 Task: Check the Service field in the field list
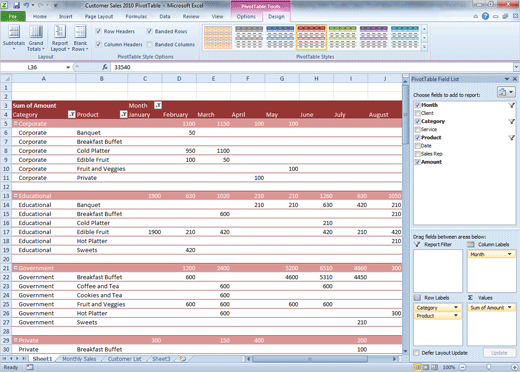tap(417, 129)
